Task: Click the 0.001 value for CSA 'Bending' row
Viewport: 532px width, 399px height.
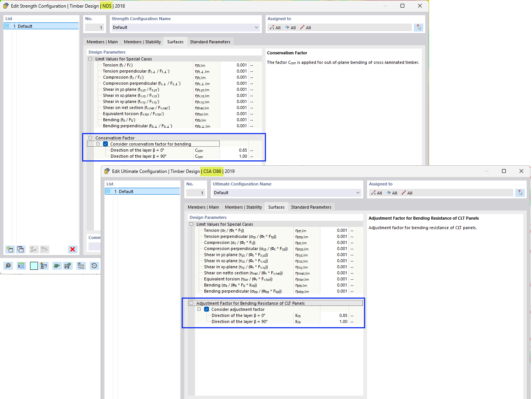Action: [334, 285]
